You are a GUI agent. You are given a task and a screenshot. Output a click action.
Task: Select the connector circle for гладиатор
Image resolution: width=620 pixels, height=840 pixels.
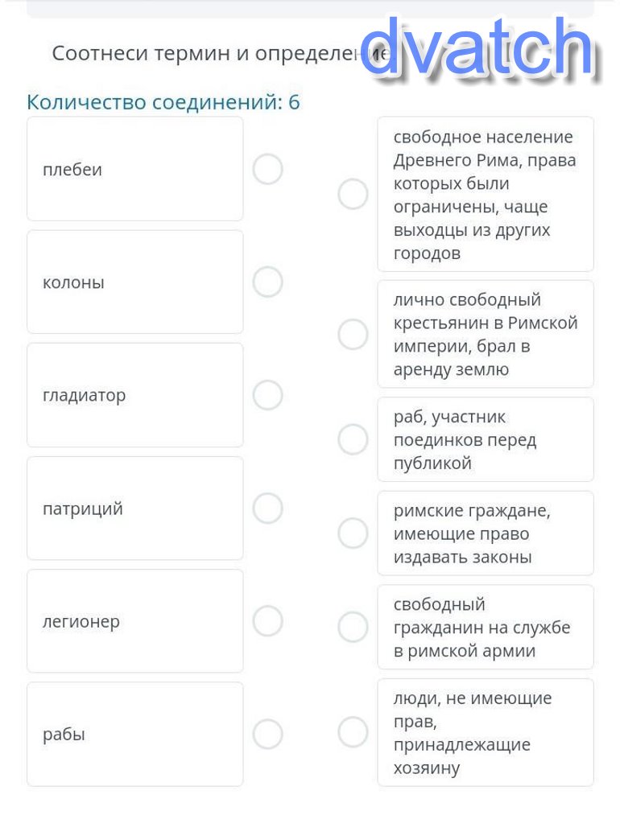point(267,395)
